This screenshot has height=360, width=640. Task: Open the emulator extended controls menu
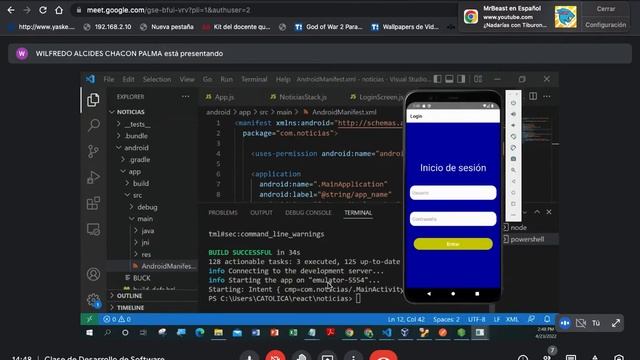pyautogui.click(x=513, y=215)
